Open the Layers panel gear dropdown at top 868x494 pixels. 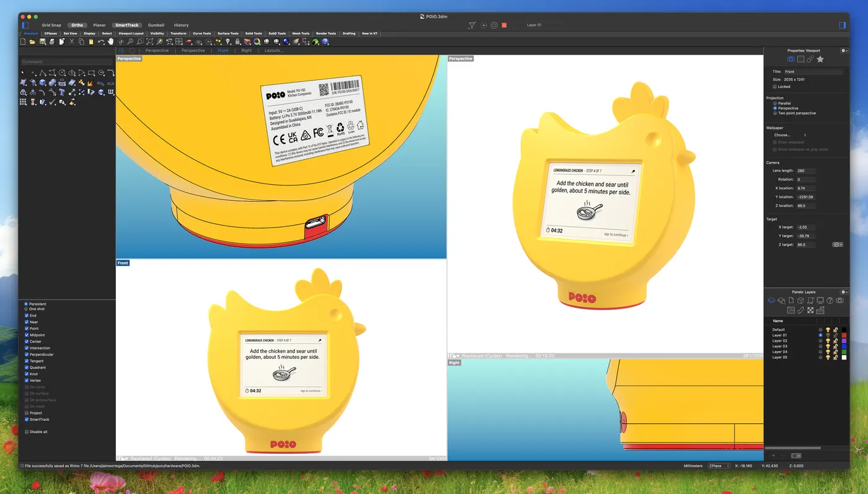(x=844, y=292)
